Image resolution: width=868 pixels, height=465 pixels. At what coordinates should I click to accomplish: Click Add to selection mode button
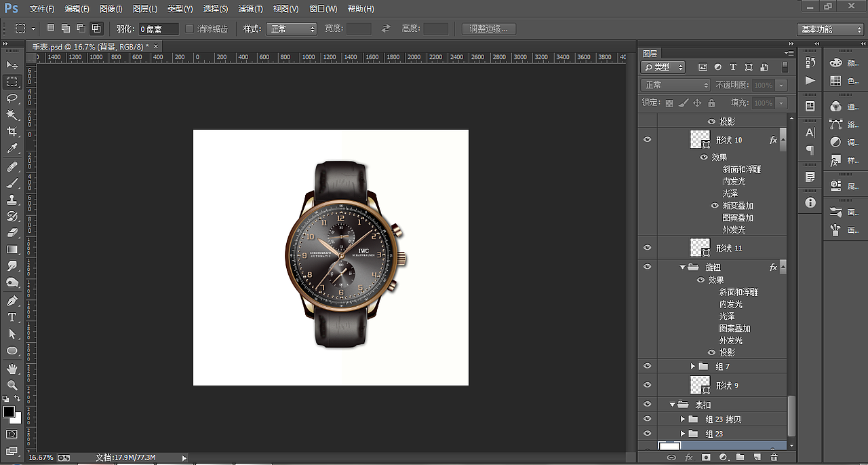point(66,29)
